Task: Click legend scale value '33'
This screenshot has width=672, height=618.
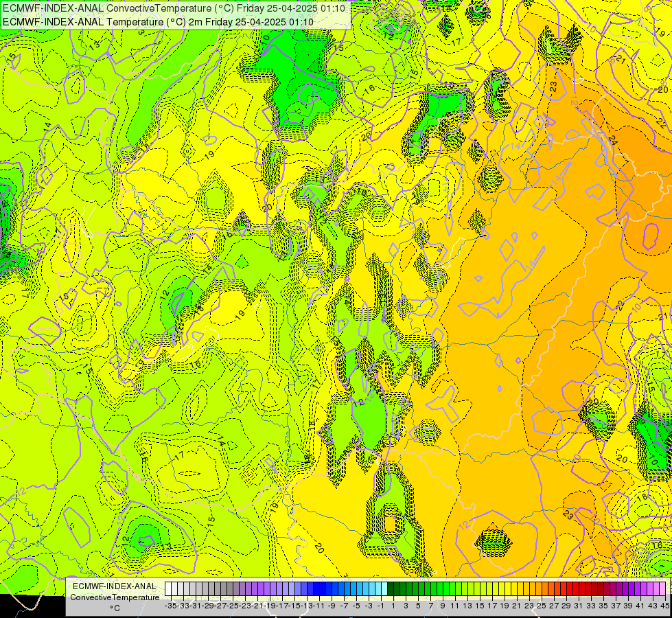Action: click(x=591, y=606)
